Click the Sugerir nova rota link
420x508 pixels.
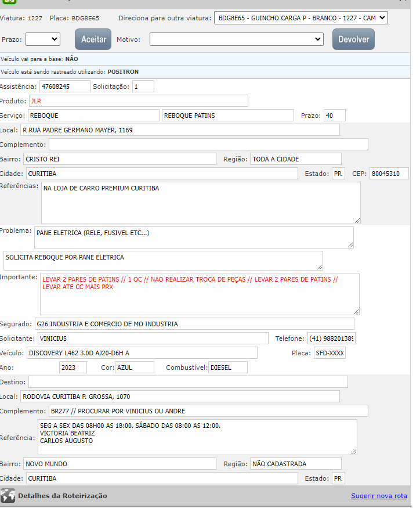(379, 496)
